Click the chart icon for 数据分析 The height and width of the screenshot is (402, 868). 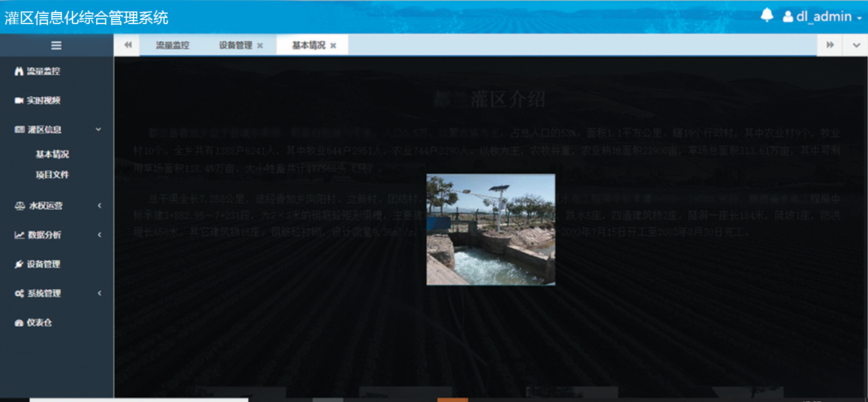(x=19, y=235)
